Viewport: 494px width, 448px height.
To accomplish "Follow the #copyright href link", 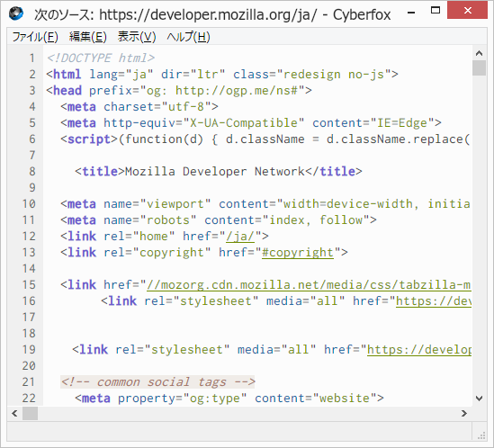I will click(x=298, y=253).
